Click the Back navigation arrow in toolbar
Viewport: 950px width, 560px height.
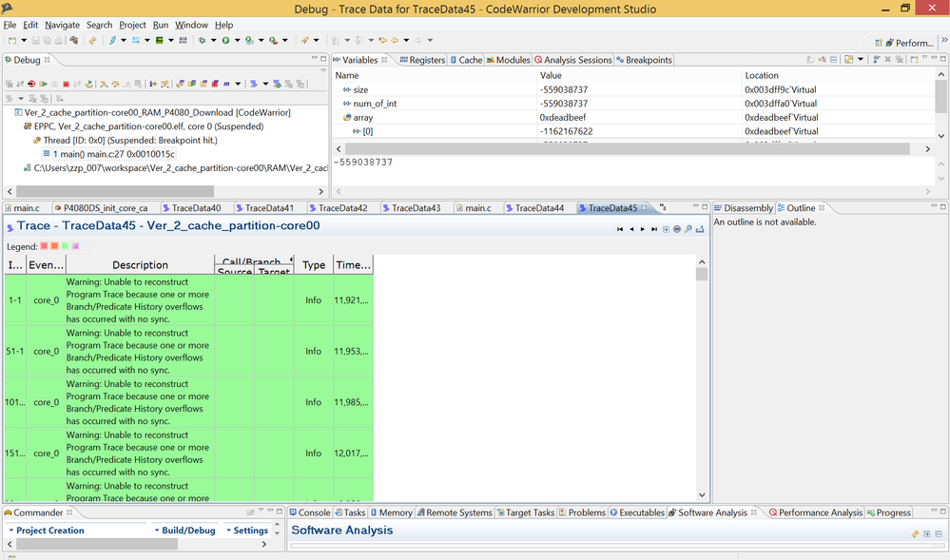pyautogui.click(x=395, y=40)
